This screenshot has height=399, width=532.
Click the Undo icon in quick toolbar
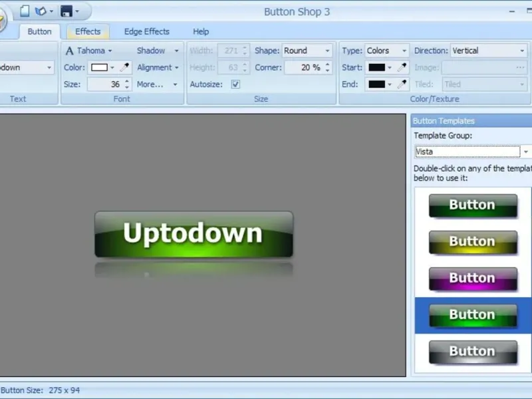[41, 11]
